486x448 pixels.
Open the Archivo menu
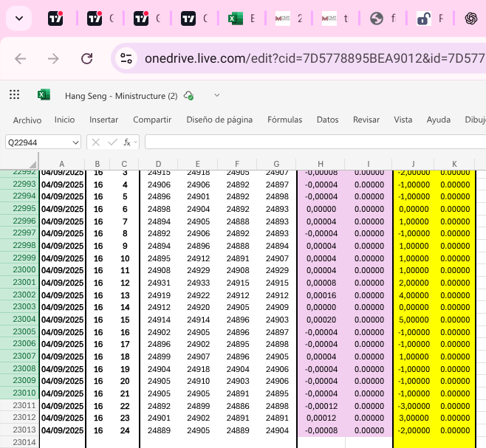(27, 120)
